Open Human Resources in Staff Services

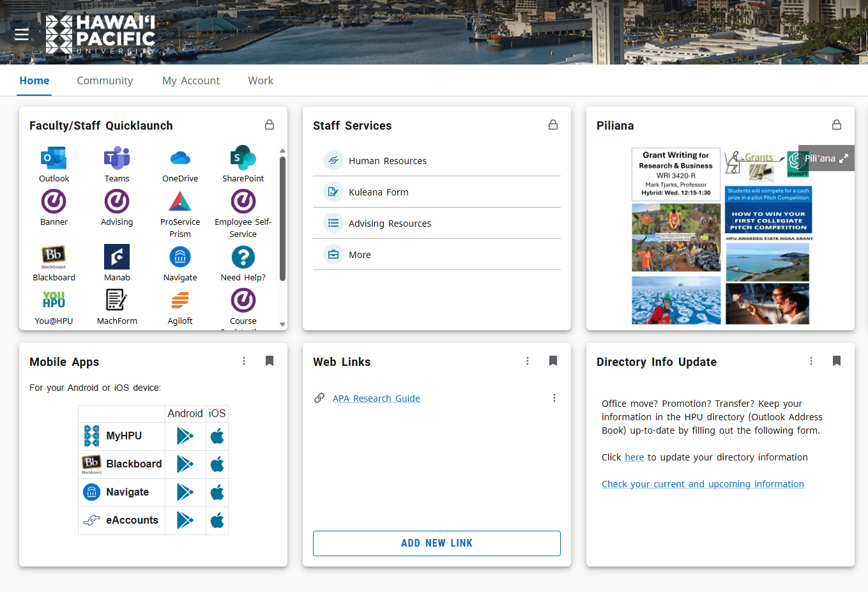click(437, 161)
